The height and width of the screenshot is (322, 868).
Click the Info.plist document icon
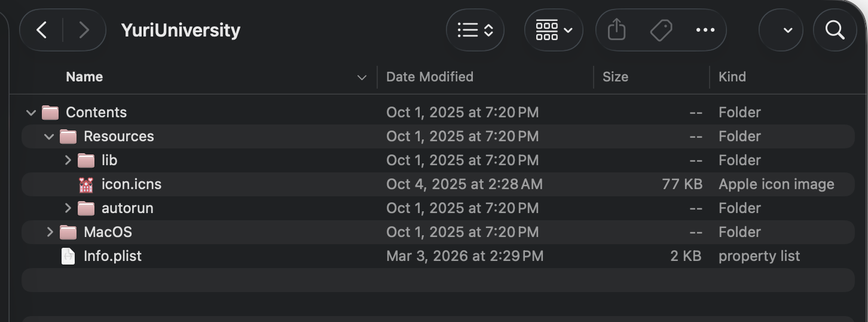click(x=68, y=256)
